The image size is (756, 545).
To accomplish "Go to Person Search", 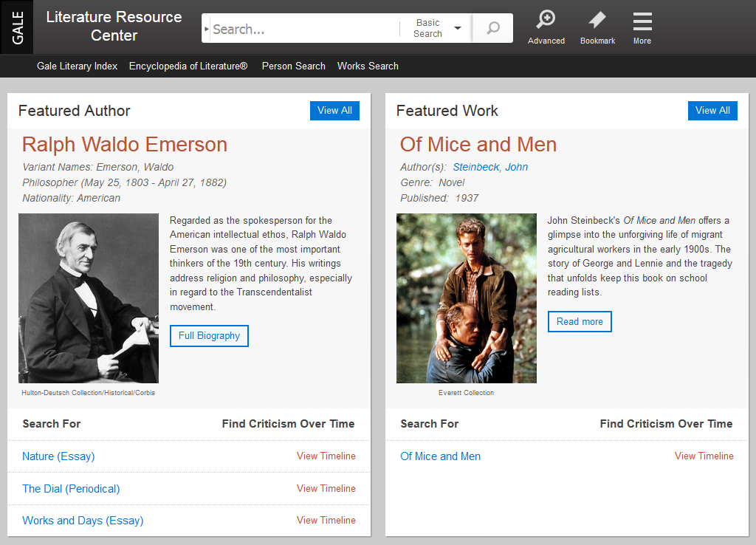I will [x=293, y=66].
